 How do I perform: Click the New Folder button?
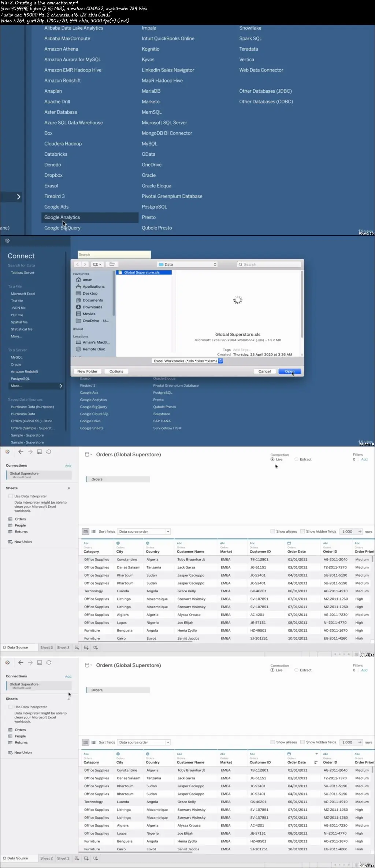(88, 371)
